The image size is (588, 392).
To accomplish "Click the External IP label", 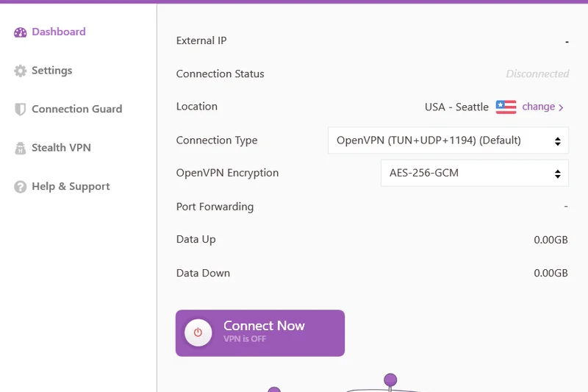I will 201,40.
